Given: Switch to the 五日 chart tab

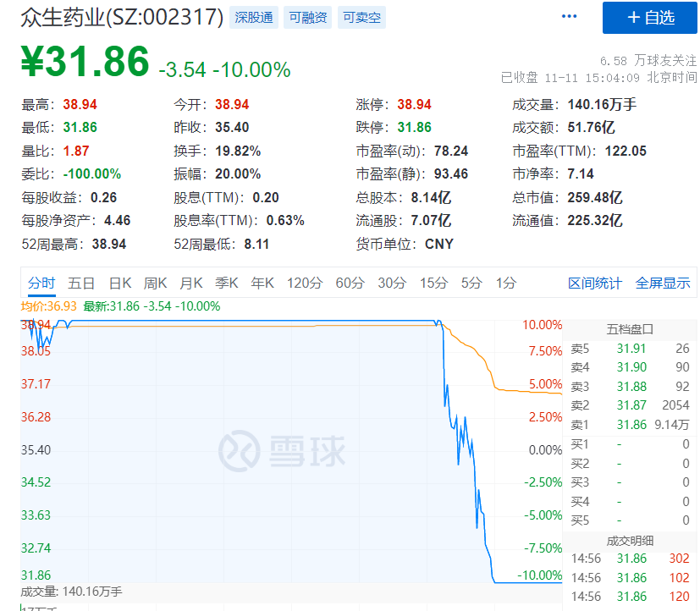Looking at the screenshot, I should [x=81, y=283].
